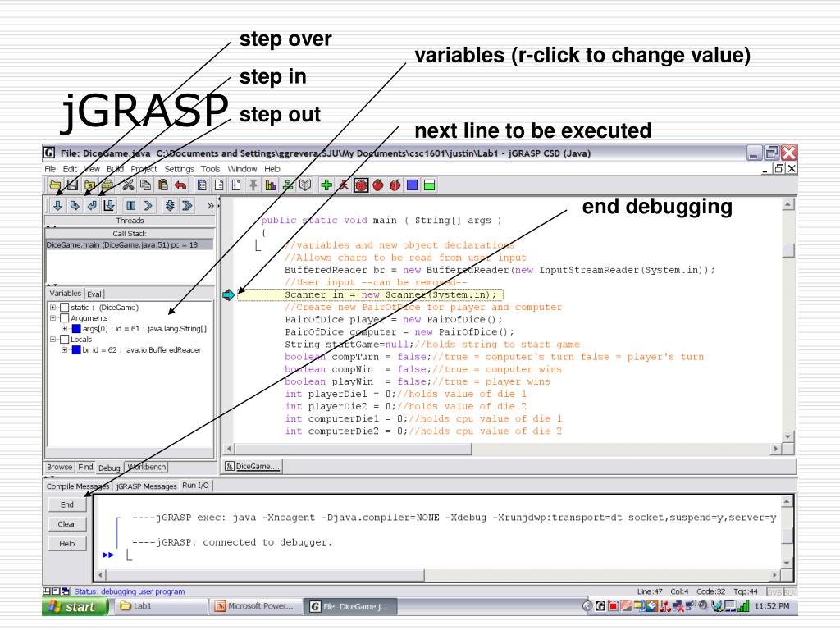Click the gray pushpin toolbar icon
Image resolution: width=840 pixels, height=630 pixels.
[x=253, y=185]
